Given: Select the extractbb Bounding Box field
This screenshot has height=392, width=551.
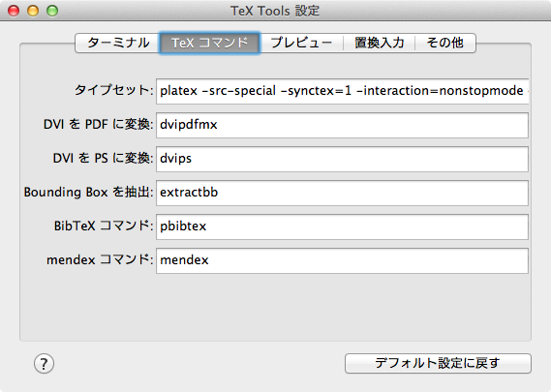Looking at the screenshot, I should [342, 193].
